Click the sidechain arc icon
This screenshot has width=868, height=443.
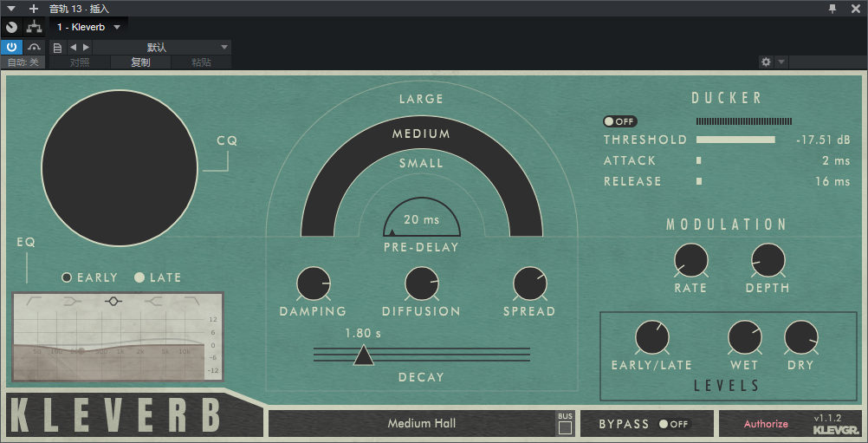(35, 47)
